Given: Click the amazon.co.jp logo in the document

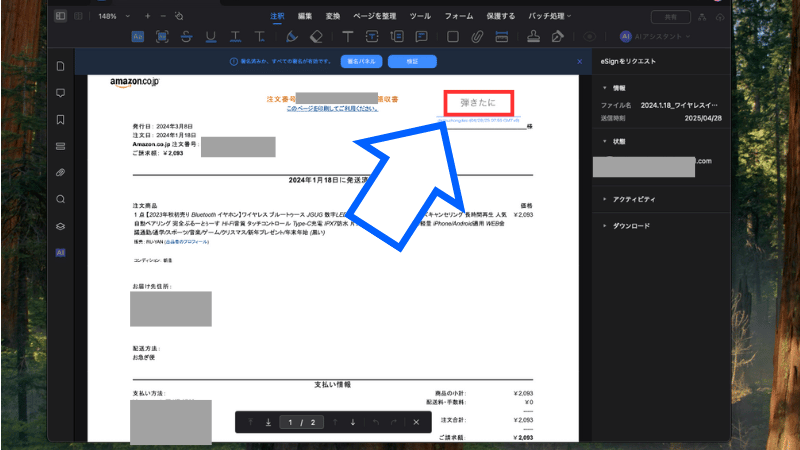Looking at the screenshot, I should click(x=135, y=82).
